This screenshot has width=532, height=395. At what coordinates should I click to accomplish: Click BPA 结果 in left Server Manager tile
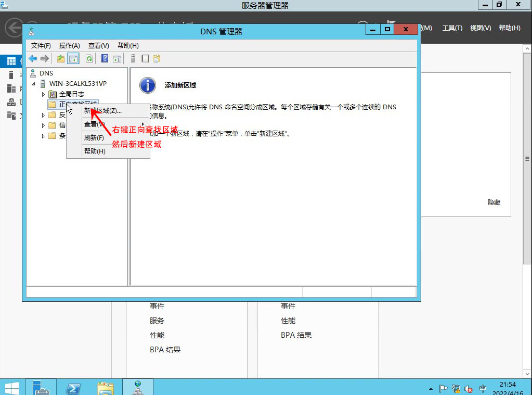(165, 350)
